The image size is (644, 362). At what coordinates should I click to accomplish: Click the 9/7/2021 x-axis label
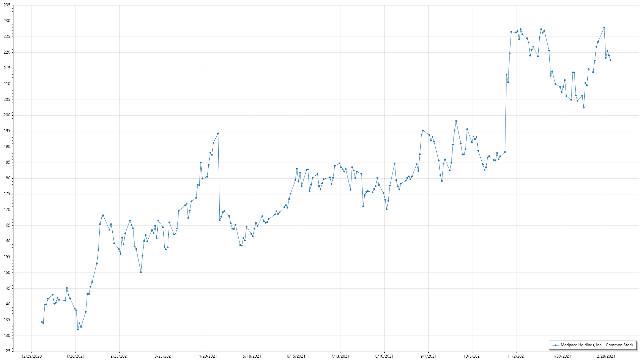pos(428,356)
